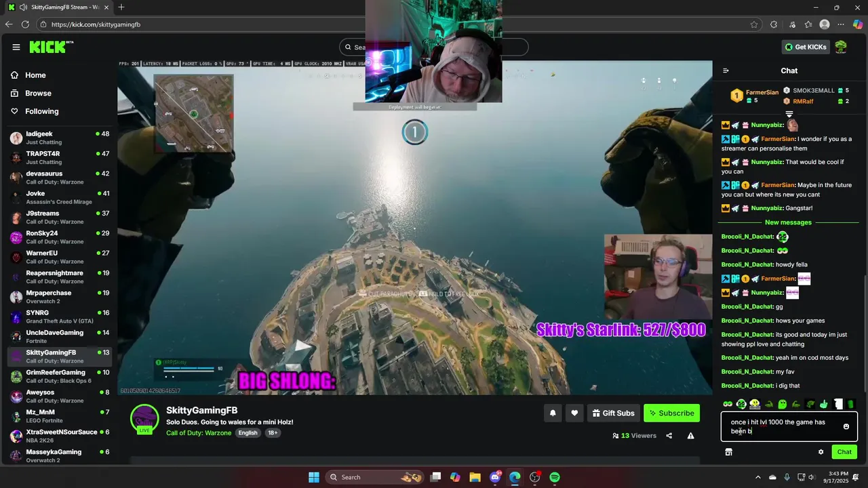Open Mrpaperchase channel in sidebar
868x488 pixels.
coord(61,297)
